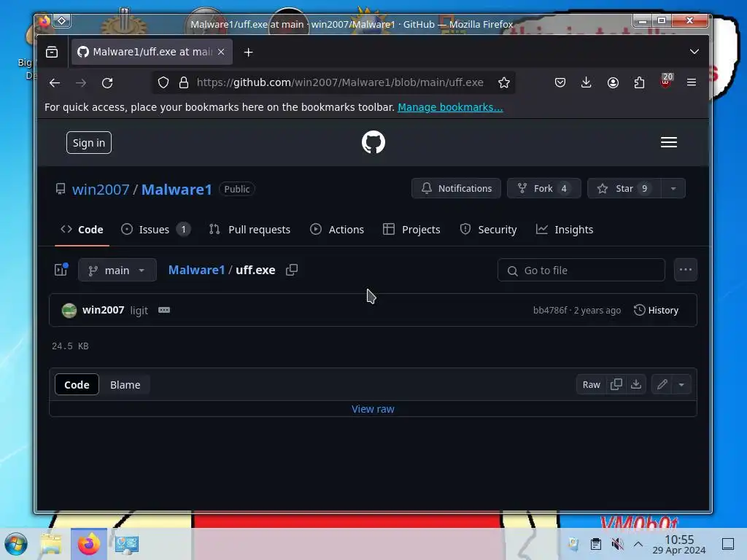Click the Sign in button

tap(88, 142)
